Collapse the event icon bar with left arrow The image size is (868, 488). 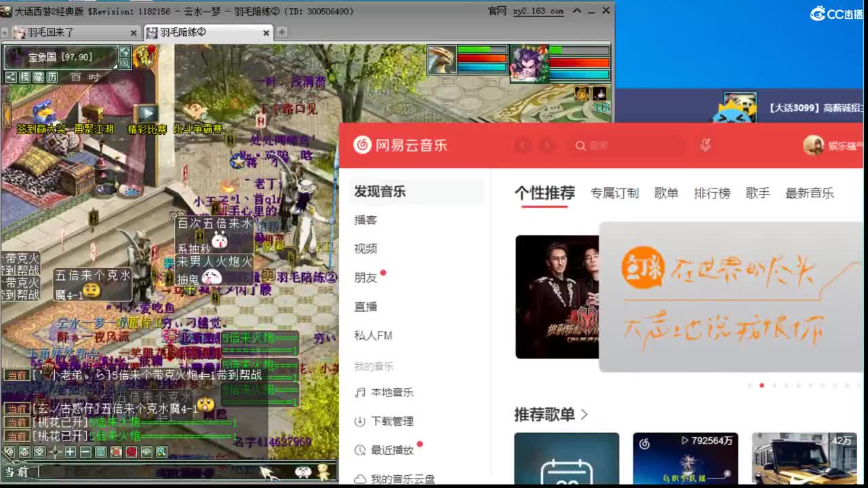click(x=6, y=115)
